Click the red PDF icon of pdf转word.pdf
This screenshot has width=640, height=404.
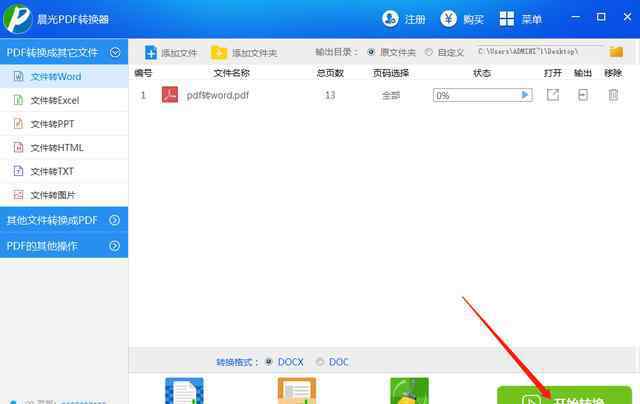coord(170,95)
